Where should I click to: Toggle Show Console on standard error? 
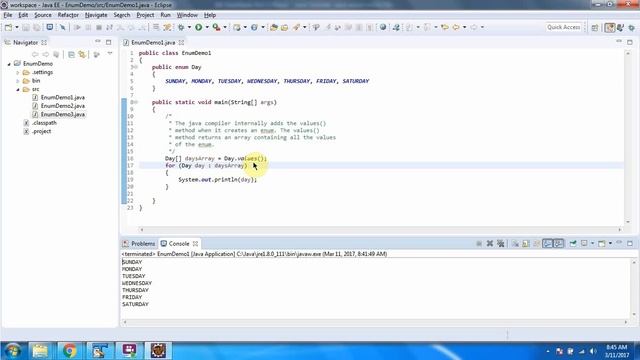click(x=558, y=244)
